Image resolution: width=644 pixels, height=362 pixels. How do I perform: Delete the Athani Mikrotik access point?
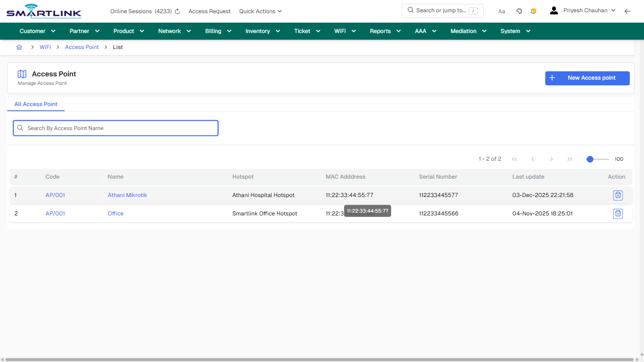618,195
